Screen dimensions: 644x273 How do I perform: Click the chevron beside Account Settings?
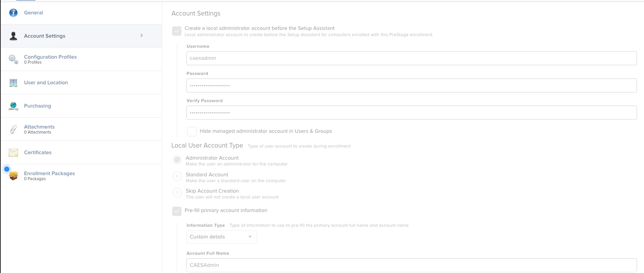(x=142, y=35)
